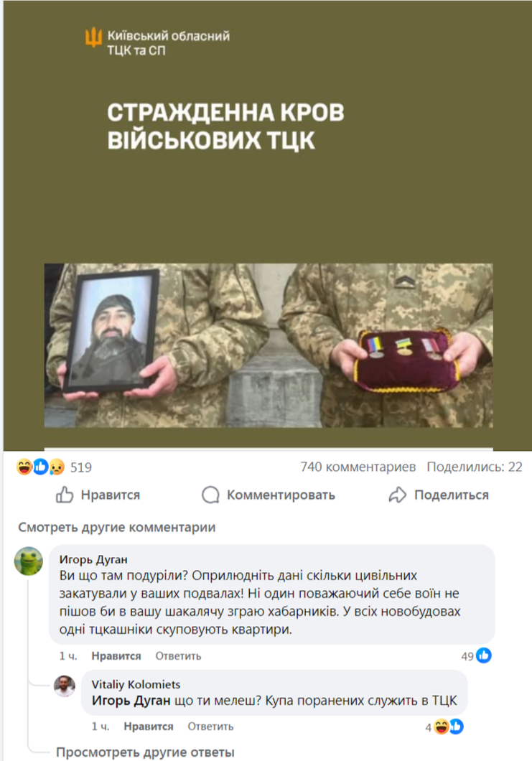Open the post photo with the framed portrait
The image size is (532, 761).
(x=269, y=345)
